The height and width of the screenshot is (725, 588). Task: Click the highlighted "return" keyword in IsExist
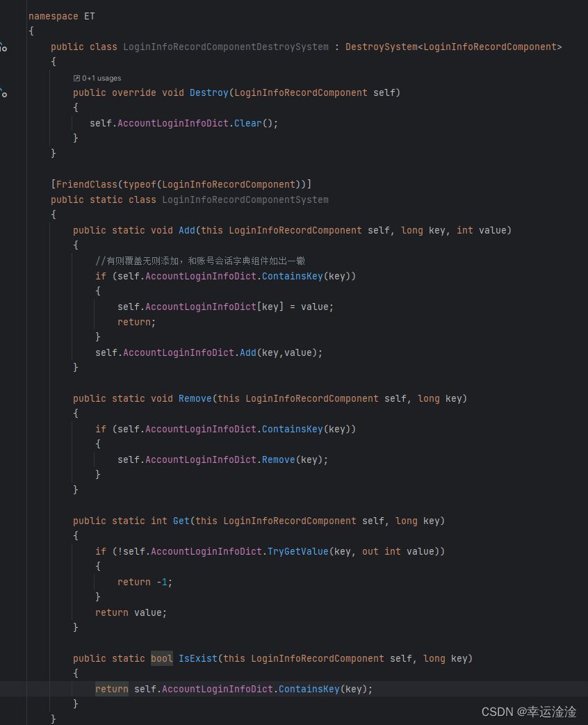[x=111, y=689]
